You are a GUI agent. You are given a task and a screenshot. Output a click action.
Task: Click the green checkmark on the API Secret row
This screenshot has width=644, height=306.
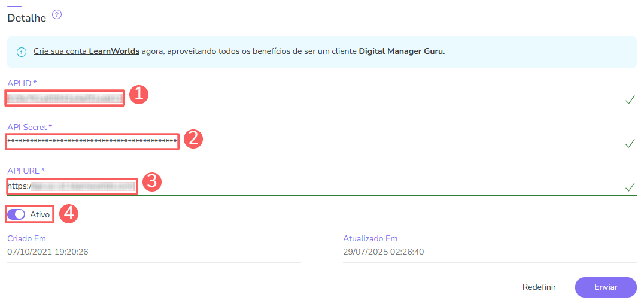tap(630, 143)
